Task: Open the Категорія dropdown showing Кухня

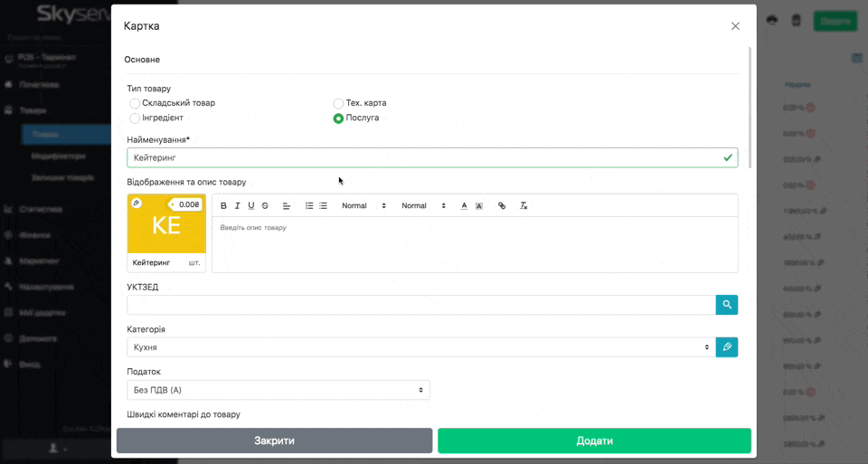Action: (x=420, y=347)
